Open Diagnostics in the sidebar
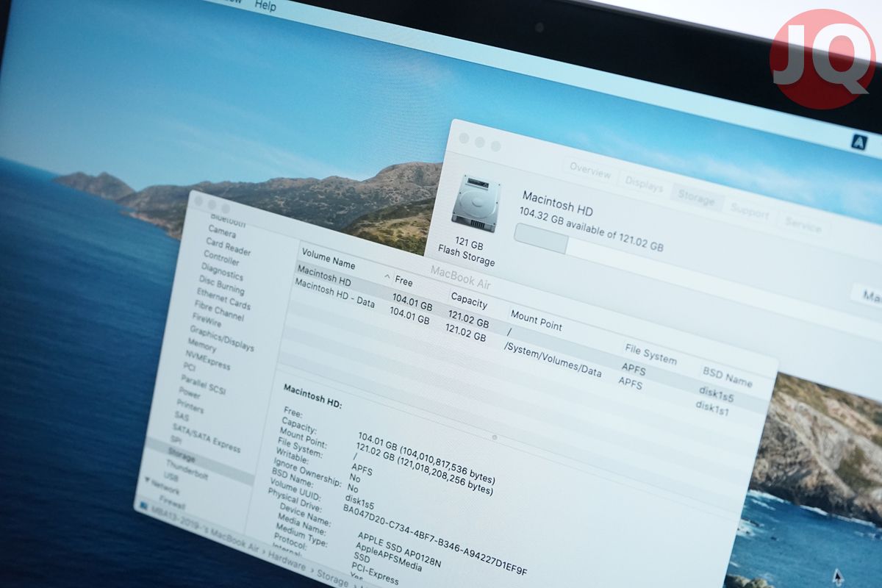Image resolution: width=882 pixels, height=588 pixels. [x=221, y=272]
